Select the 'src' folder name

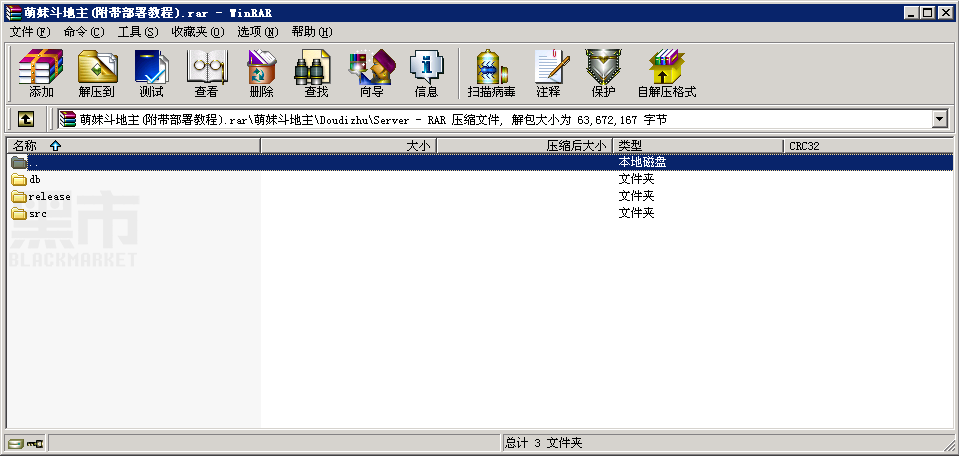(x=37, y=213)
